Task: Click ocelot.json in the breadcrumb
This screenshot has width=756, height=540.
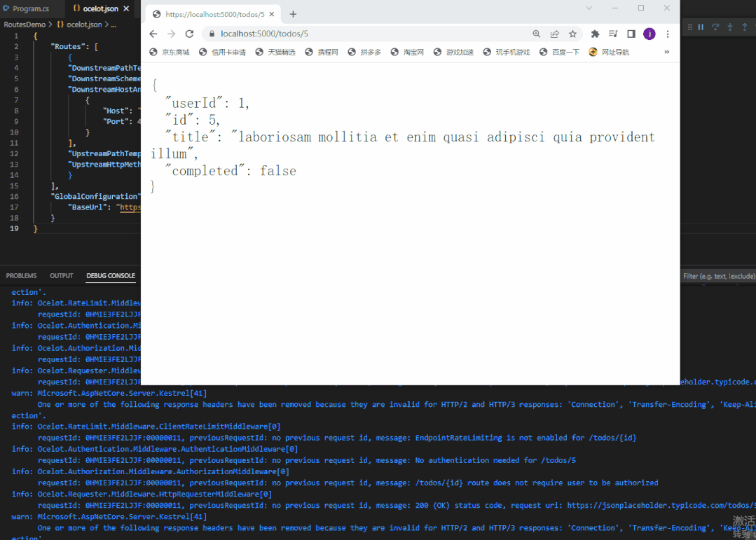Action: 84,25
